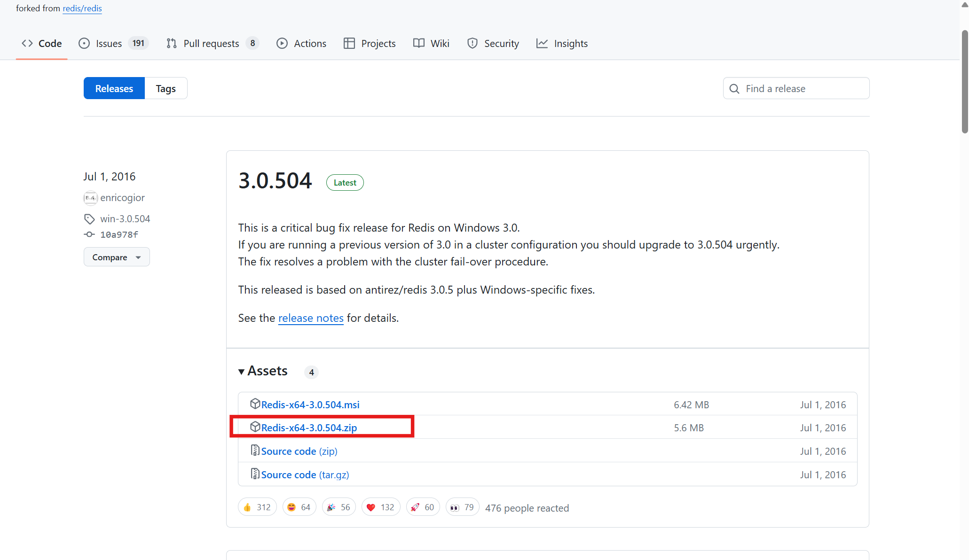This screenshot has height=560, width=969.
Task: Switch to the Tags view
Action: click(166, 88)
